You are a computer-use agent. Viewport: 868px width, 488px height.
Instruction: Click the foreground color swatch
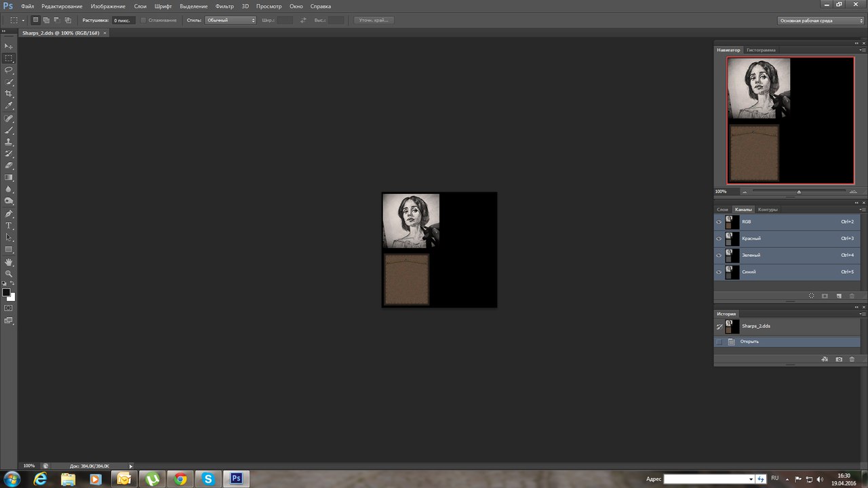point(6,292)
